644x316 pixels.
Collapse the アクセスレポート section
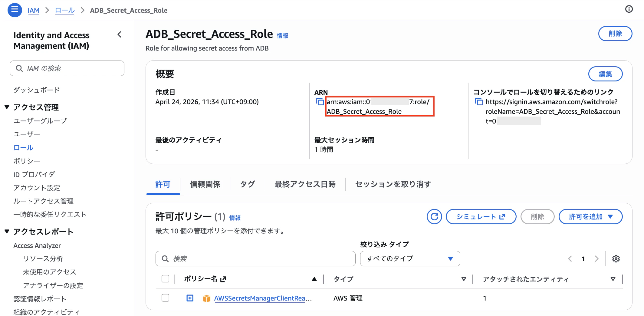point(7,232)
